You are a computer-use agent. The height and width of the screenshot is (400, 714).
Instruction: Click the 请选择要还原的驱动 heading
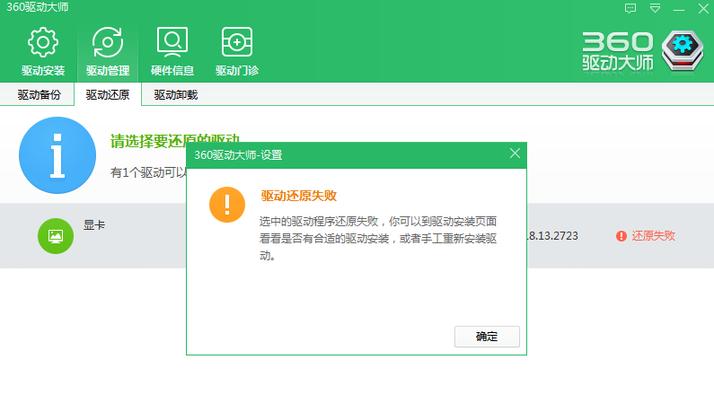click(174, 141)
